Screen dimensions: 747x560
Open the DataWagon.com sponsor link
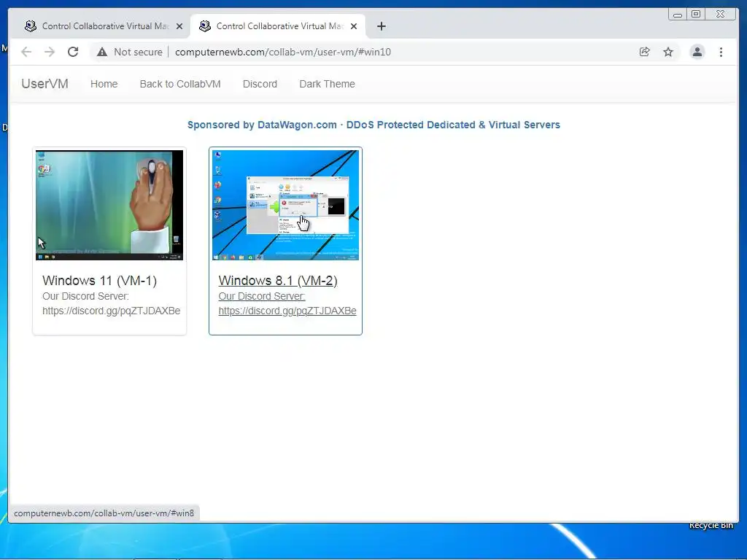coord(373,125)
